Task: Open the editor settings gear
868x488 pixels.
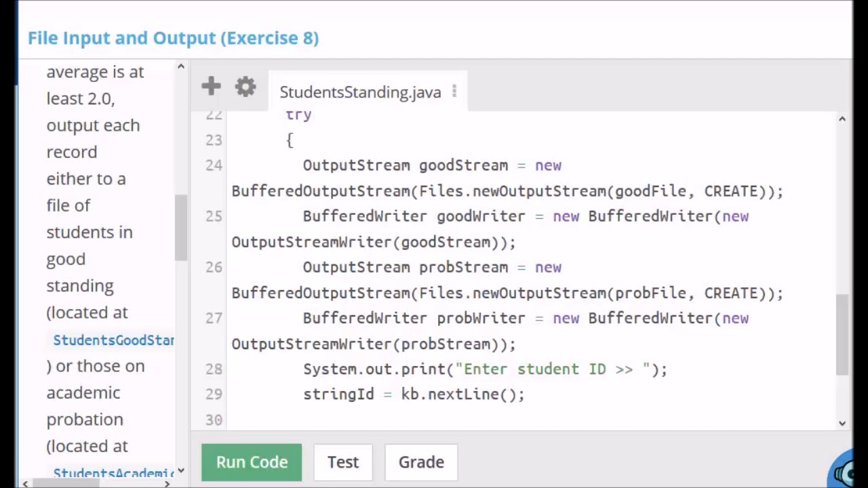Action: pos(245,87)
